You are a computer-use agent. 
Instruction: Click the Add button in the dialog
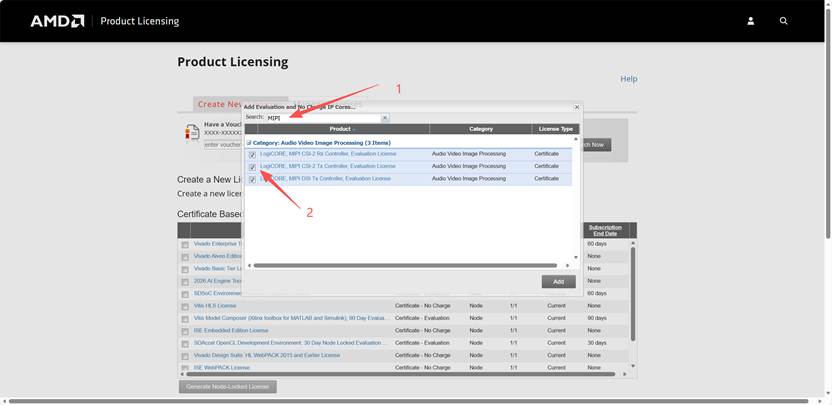[x=558, y=282]
